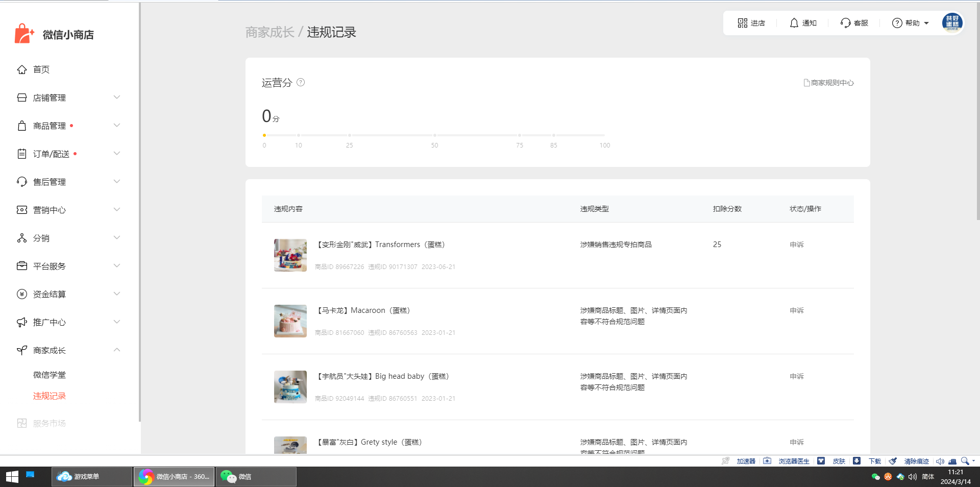Viewport: 980px width, 487px height.
Task: Expand the 售后管理 chevron
Action: pyautogui.click(x=117, y=181)
